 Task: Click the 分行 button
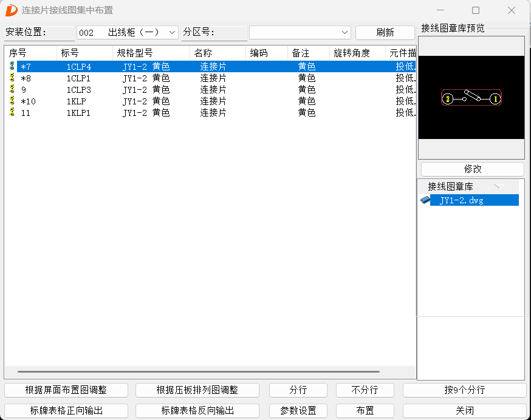click(x=298, y=390)
